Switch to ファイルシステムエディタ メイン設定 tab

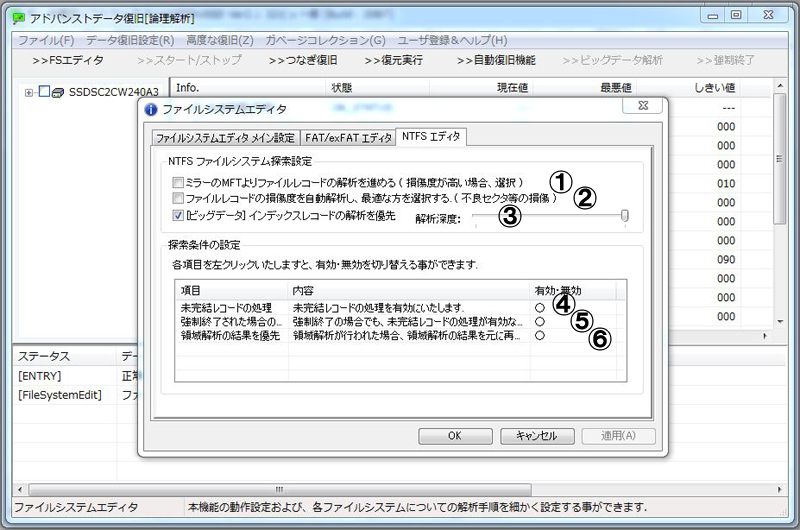point(226,138)
